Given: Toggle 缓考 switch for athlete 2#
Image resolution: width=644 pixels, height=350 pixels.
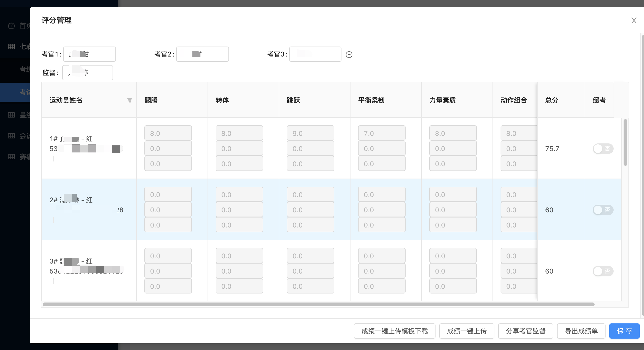Looking at the screenshot, I should click(x=603, y=210).
